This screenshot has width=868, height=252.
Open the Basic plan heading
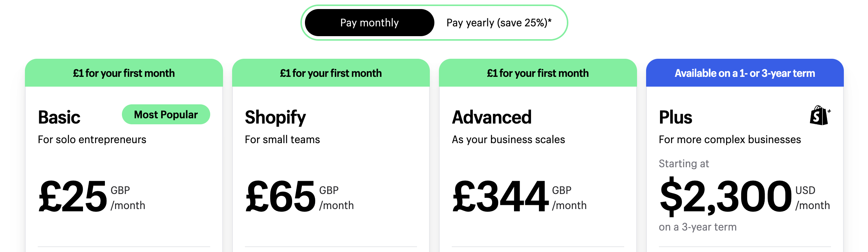click(59, 117)
